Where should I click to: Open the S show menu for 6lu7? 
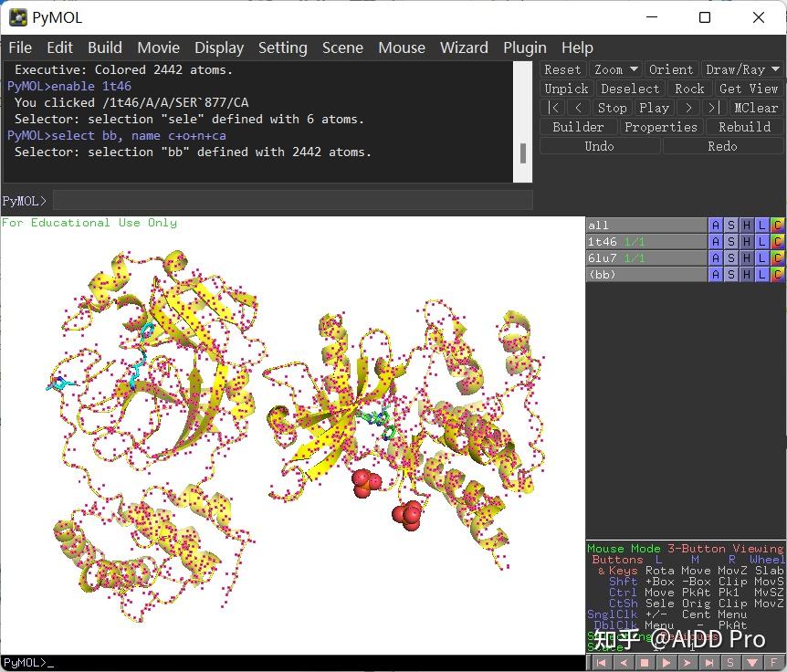click(731, 258)
